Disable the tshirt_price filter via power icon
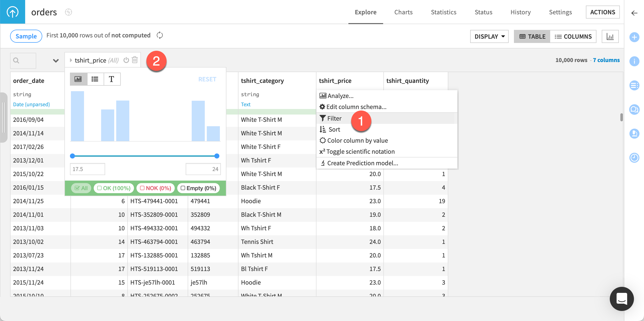 click(126, 60)
